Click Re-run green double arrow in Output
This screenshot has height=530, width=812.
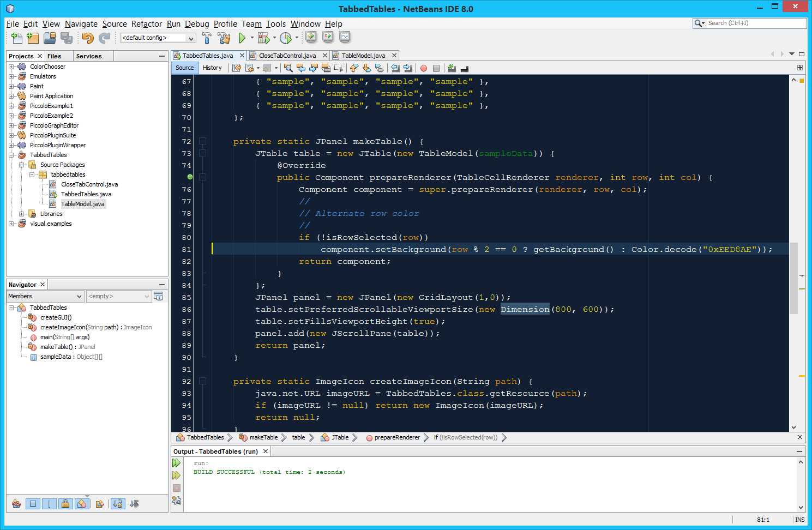[177, 463]
